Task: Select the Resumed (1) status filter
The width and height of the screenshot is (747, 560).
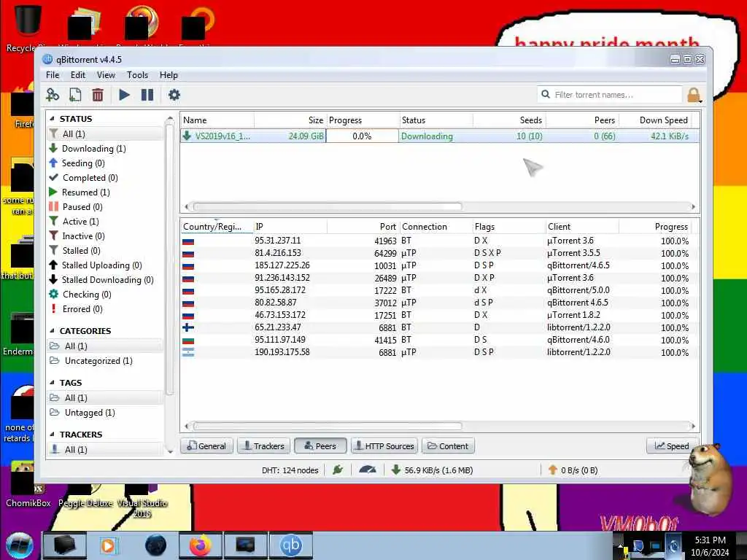Action: click(x=105, y=192)
